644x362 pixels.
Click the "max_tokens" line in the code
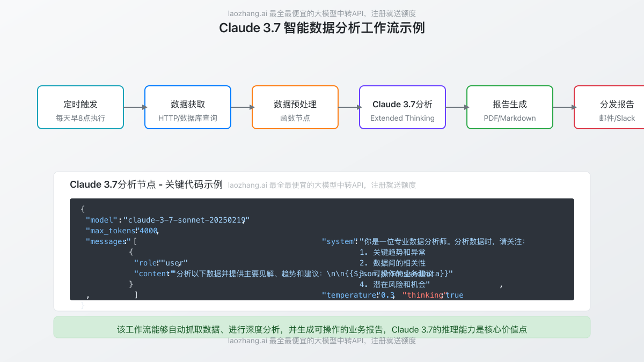click(122, 231)
